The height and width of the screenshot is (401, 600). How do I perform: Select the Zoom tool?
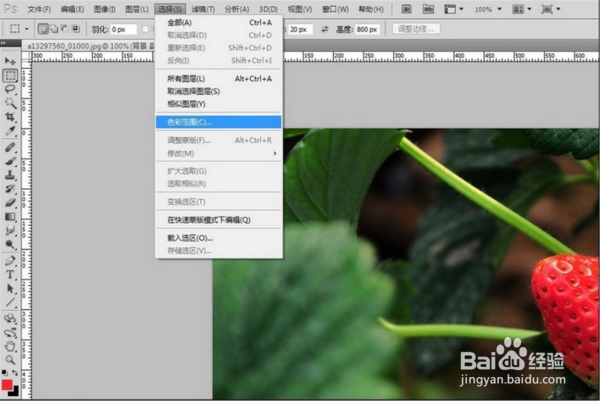[x=10, y=360]
